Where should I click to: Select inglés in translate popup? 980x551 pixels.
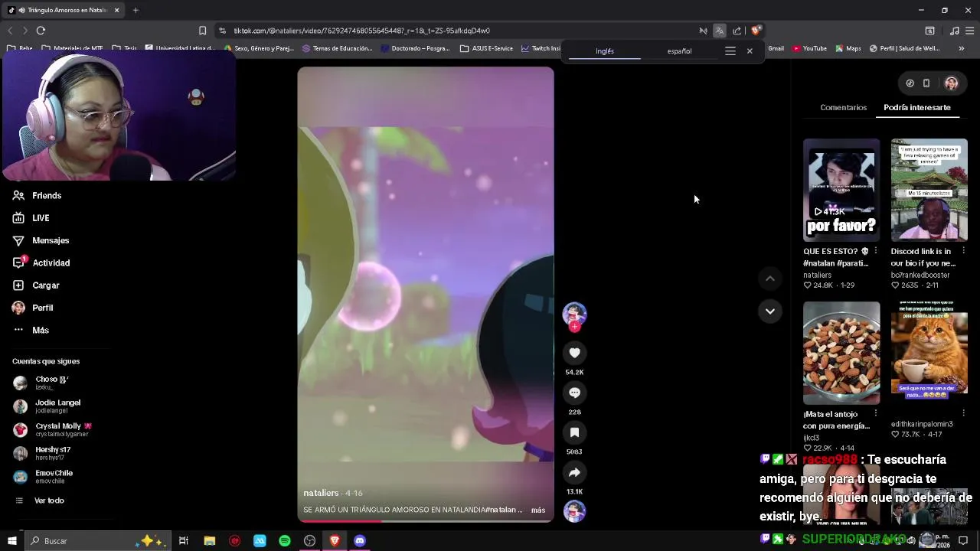click(605, 51)
